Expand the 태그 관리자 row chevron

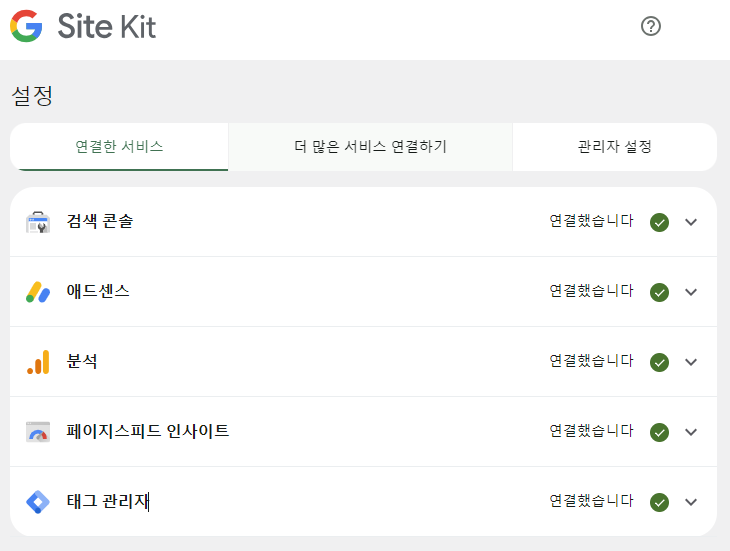pyautogui.click(x=691, y=502)
